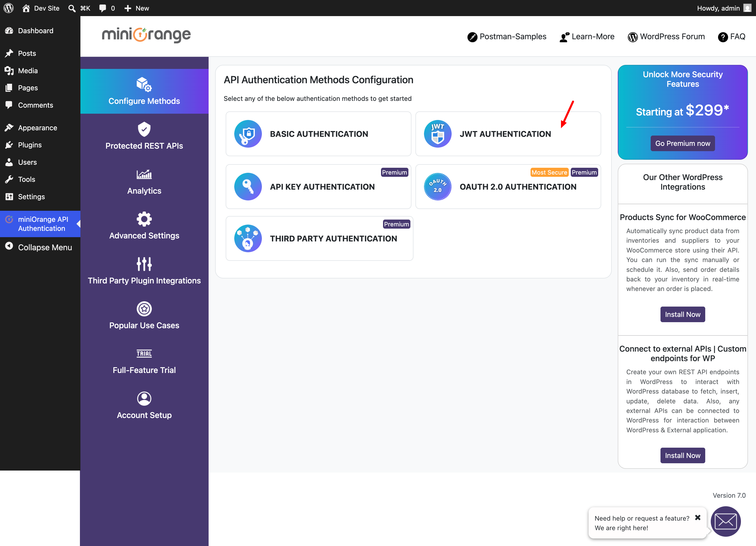Visit the WordPress Forum link

point(666,37)
